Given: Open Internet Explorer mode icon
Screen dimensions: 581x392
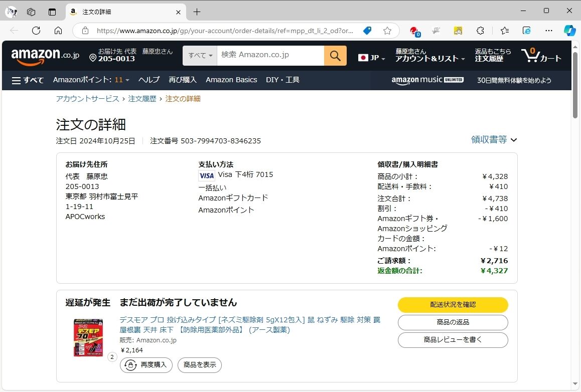Looking at the screenshot, I should coord(526,31).
